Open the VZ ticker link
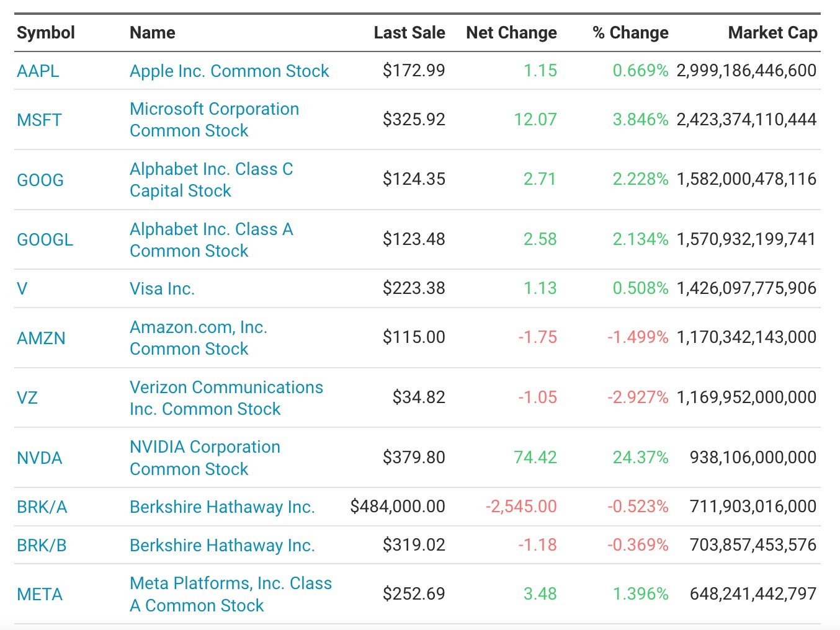This screenshot has width=840, height=630. click(x=27, y=397)
